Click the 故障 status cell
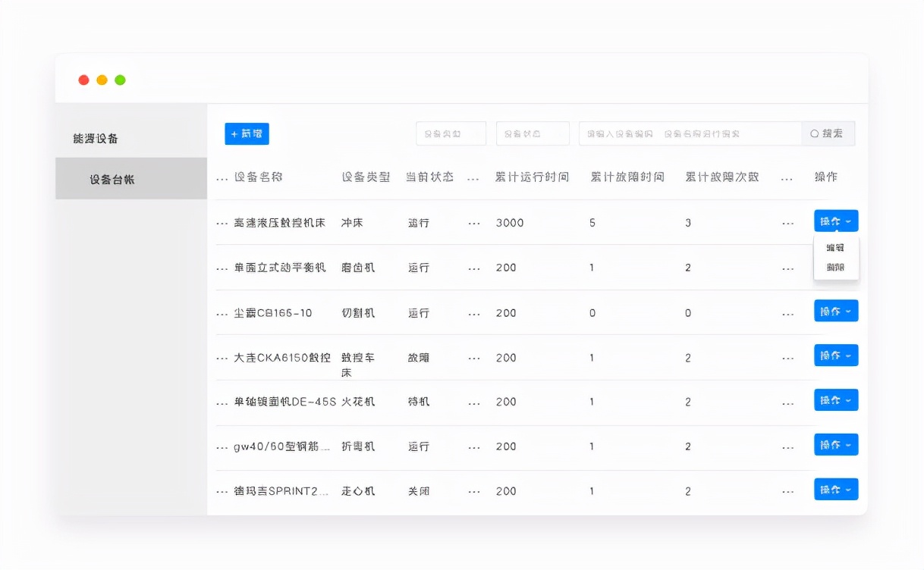The image size is (924, 570). click(419, 358)
